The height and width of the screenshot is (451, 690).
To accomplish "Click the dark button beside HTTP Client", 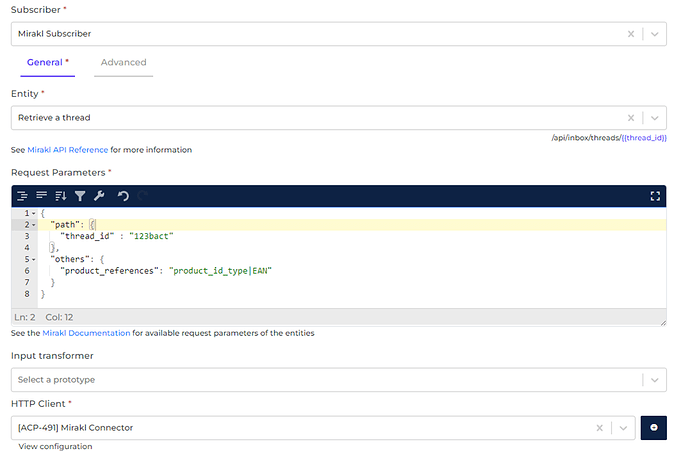I will pyautogui.click(x=653, y=428).
